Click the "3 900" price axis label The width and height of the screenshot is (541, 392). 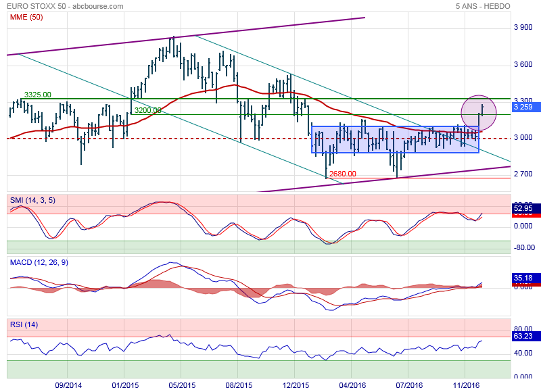coord(523,27)
